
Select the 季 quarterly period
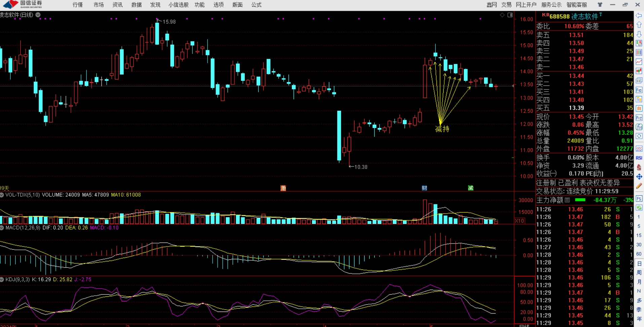(639, 309)
